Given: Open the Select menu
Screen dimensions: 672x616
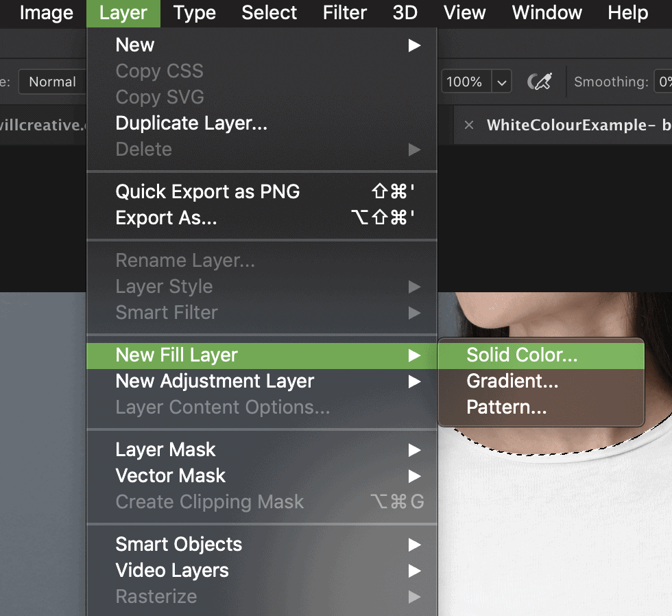Looking at the screenshot, I should point(269,13).
